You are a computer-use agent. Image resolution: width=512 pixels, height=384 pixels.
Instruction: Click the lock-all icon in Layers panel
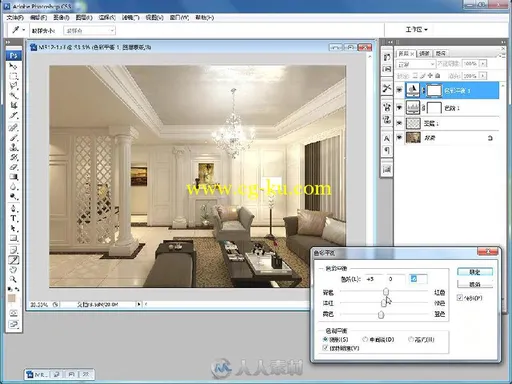point(438,76)
